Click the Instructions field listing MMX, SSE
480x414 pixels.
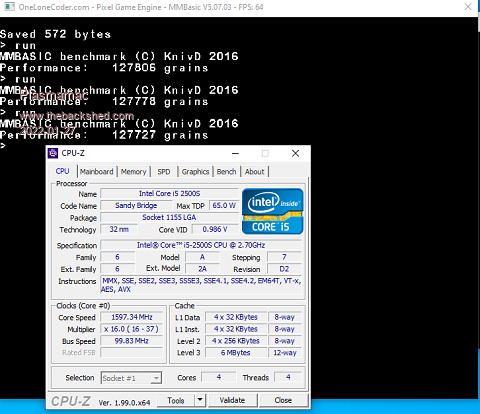(x=201, y=285)
